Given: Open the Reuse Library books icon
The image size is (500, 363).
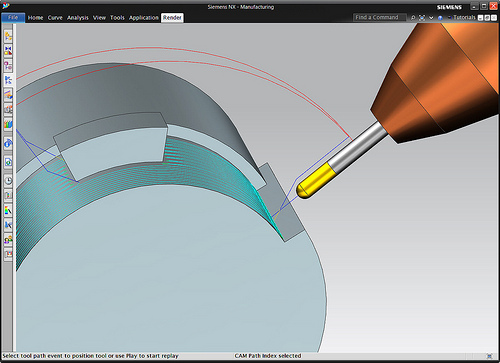Looking at the screenshot, I should coord(8,124).
